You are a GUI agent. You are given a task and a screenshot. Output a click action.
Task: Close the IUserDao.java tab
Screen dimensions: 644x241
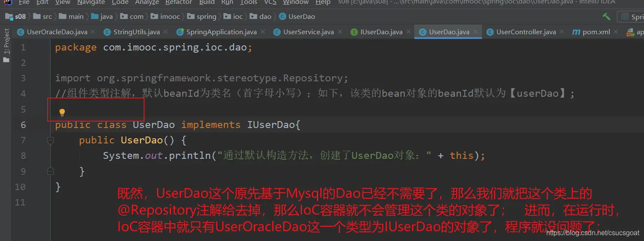409,32
